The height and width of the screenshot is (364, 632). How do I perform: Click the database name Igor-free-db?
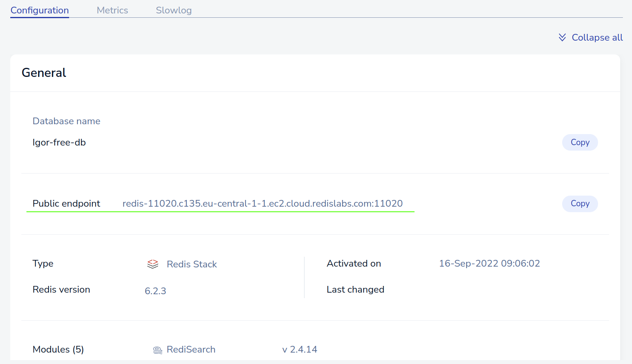(x=59, y=142)
